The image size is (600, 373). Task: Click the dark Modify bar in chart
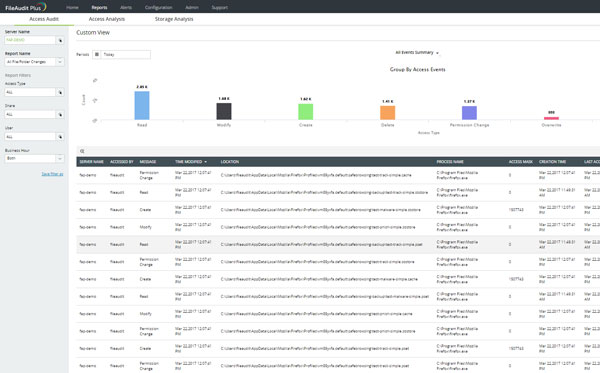click(x=224, y=111)
